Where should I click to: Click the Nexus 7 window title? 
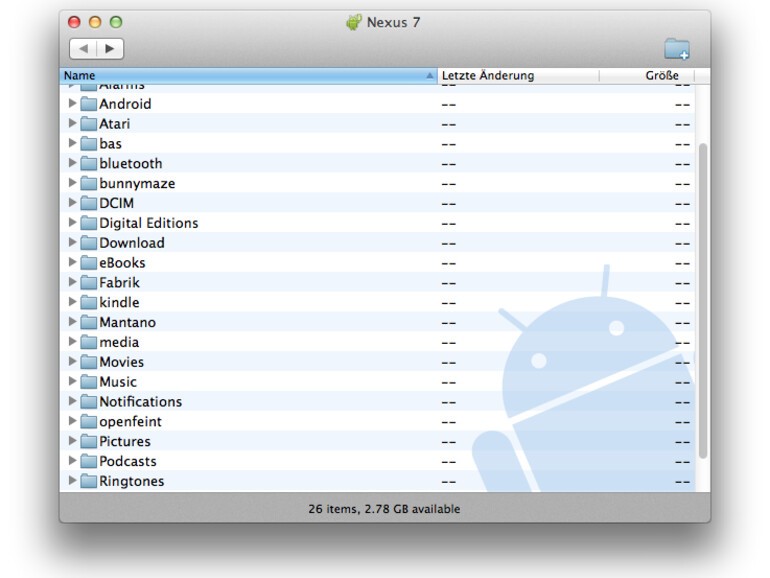393,23
